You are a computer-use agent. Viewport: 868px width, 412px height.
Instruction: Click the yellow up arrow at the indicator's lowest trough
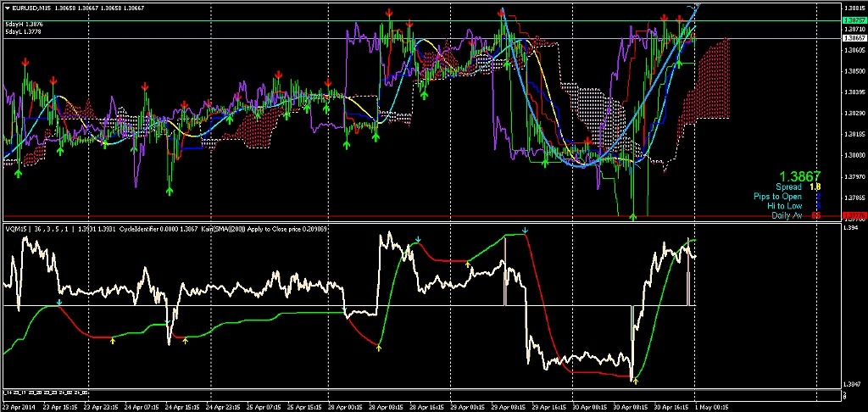coord(636,381)
